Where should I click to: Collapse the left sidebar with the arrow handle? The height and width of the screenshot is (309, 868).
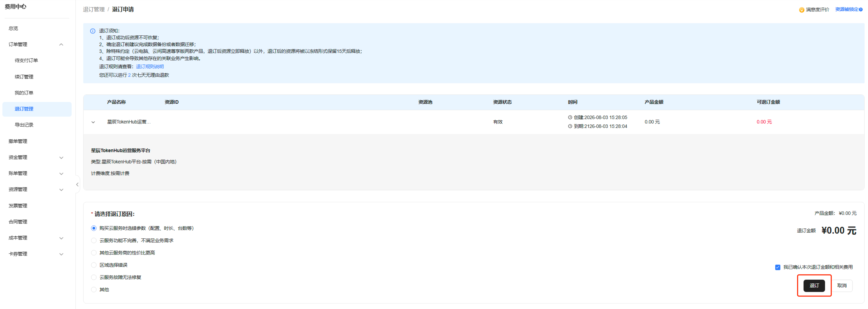(x=77, y=184)
